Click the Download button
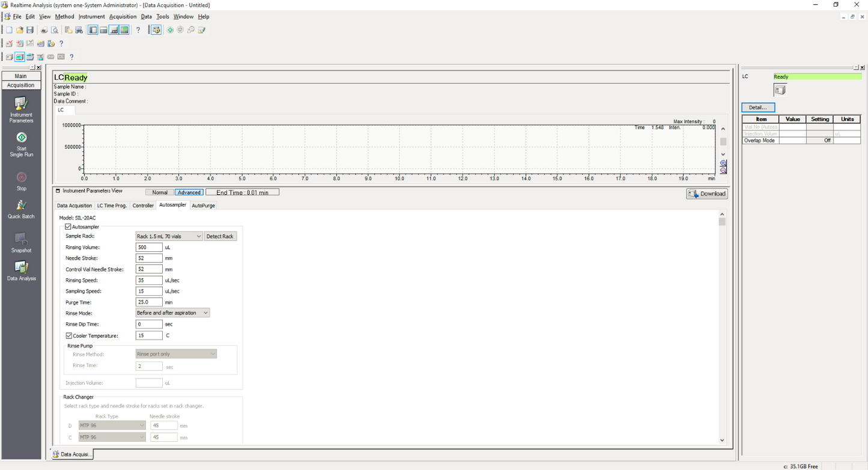868x470 pixels. (x=707, y=194)
